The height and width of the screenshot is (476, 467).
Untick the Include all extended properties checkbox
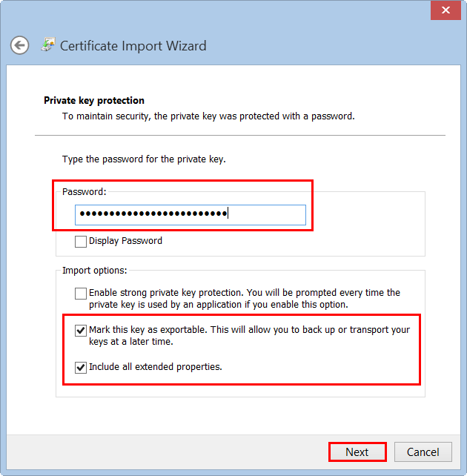click(x=81, y=367)
